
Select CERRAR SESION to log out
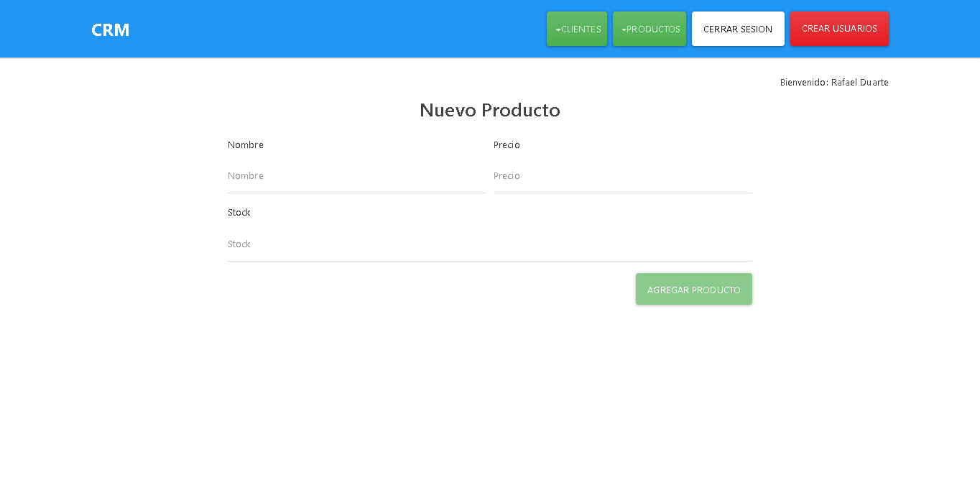(737, 29)
